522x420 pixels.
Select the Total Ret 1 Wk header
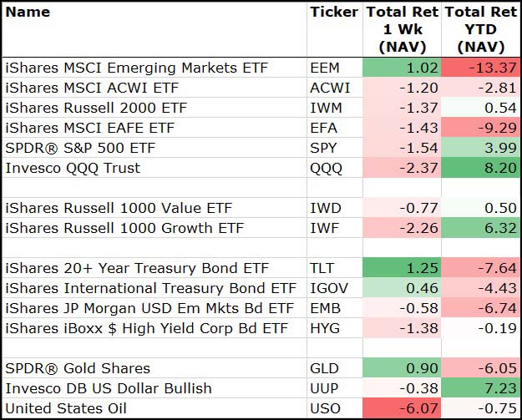point(402,29)
